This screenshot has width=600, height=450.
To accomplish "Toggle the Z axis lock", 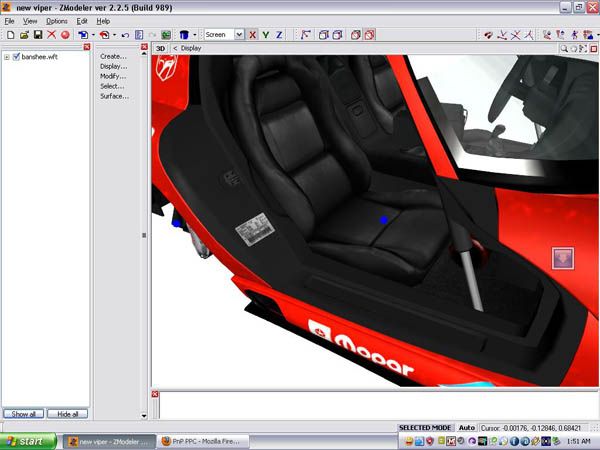I will [278, 34].
